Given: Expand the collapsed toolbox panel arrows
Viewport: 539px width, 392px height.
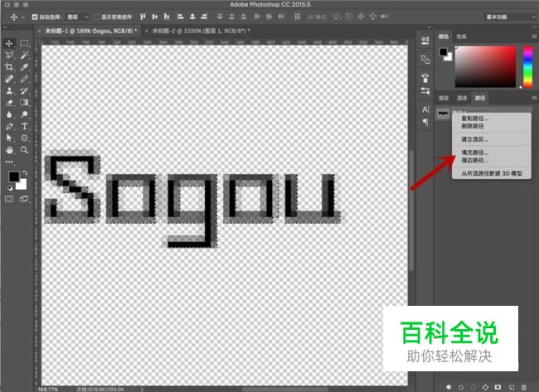Looking at the screenshot, I should tap(5, 27).
